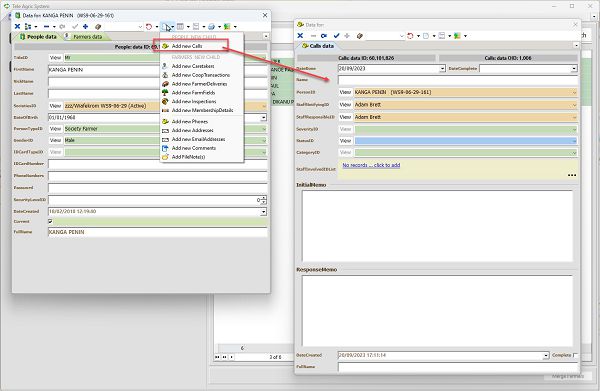
Task: Click the green export icon in the People window toolbar
Action: 227,26
